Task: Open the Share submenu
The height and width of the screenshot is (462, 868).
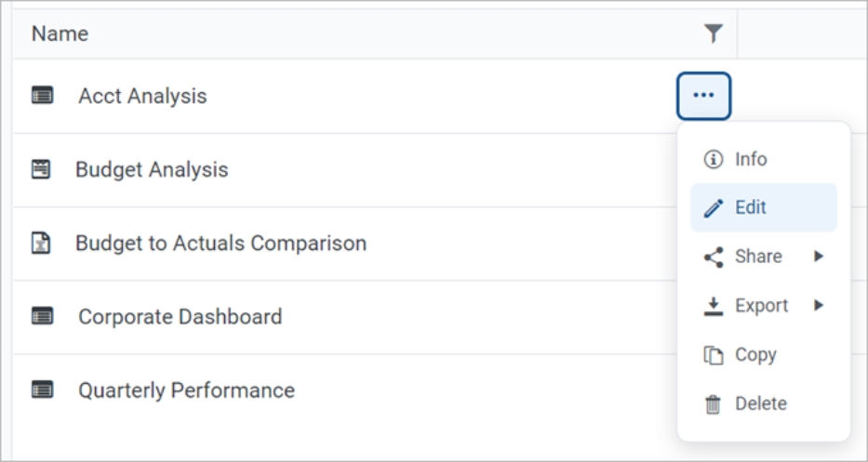Action: [x=757, y=257]
